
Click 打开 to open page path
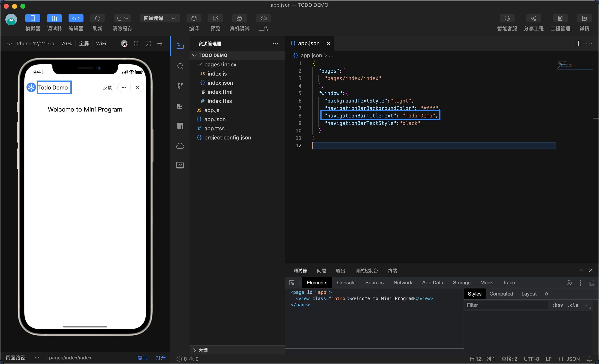(161, 358)
